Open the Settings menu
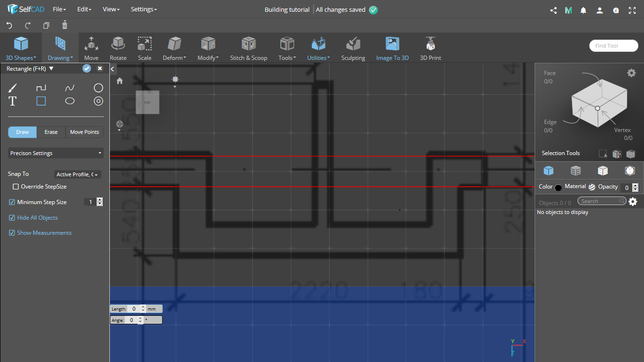Screen dimensions: 644x362 pyautogui.click(x=144, y=9)
